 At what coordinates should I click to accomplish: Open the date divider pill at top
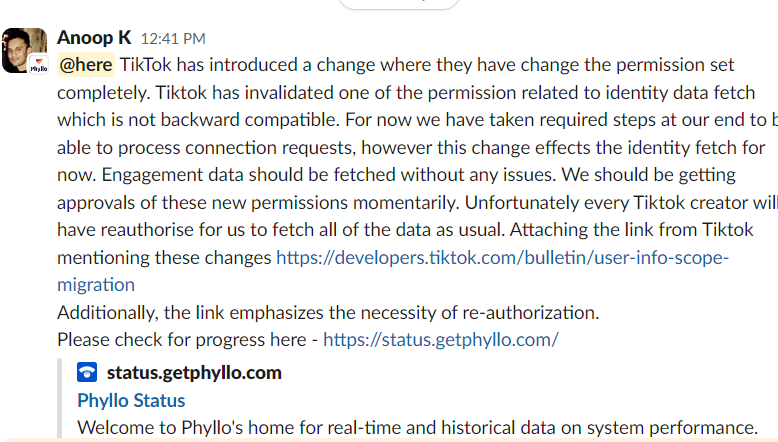(400, 3)
